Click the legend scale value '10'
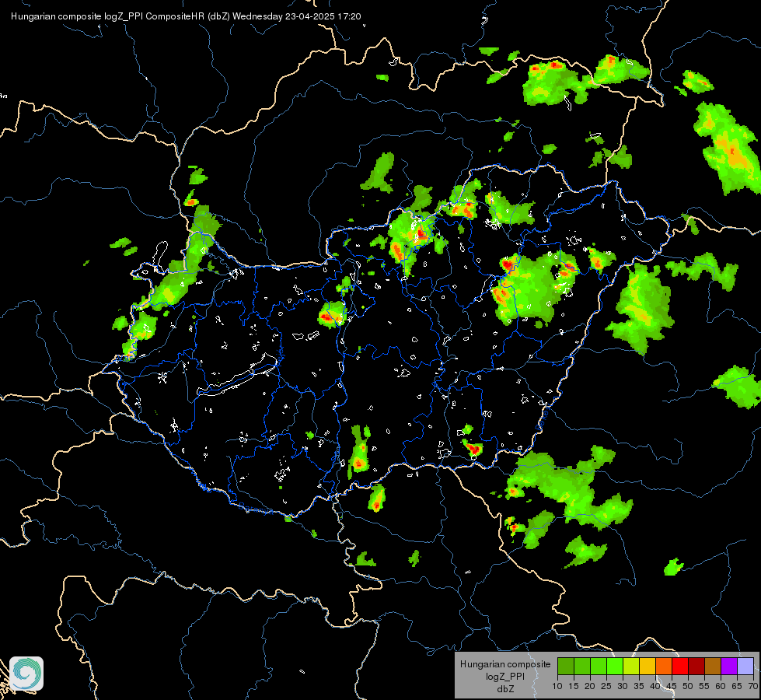This screenshot has width=761, height=700. pos(557,687)
